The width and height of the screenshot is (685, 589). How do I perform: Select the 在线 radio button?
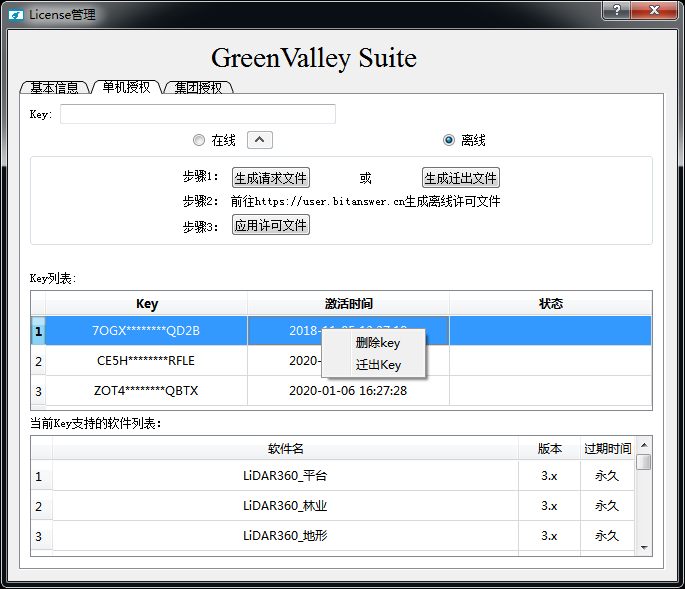pos(199,140)
